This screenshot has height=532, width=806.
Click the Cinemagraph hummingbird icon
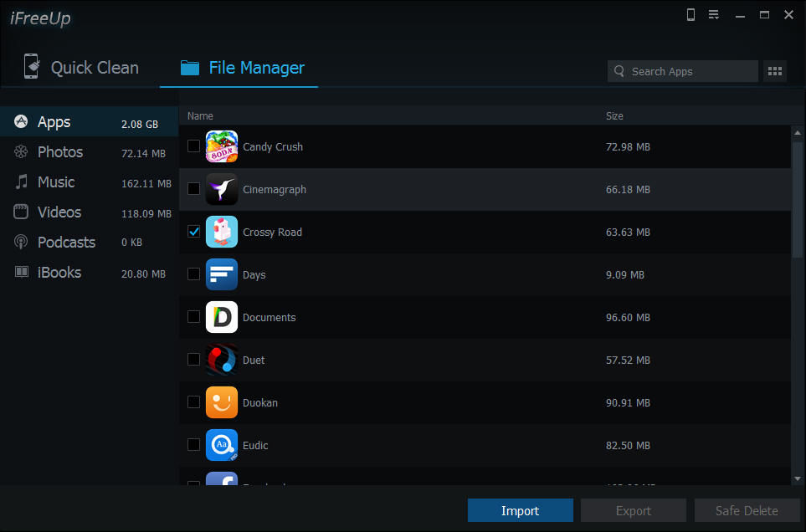(x=222, y=189)
